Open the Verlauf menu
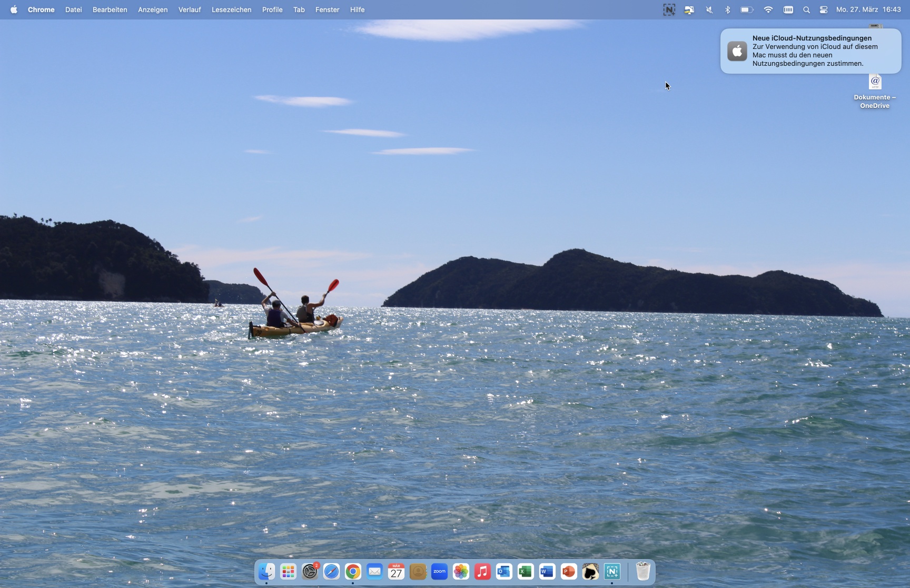This screenshot has height=588, width=910. [190, 9]
